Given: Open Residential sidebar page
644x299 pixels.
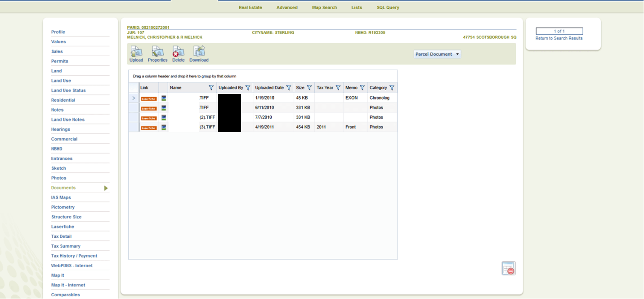Looking at the screenshot, I should (x=63, y=100).
